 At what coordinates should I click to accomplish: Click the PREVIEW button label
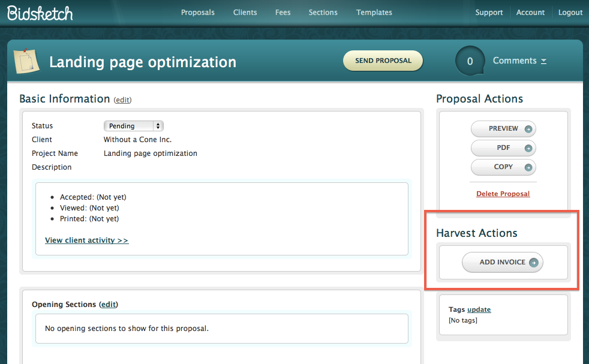(503, 128)
